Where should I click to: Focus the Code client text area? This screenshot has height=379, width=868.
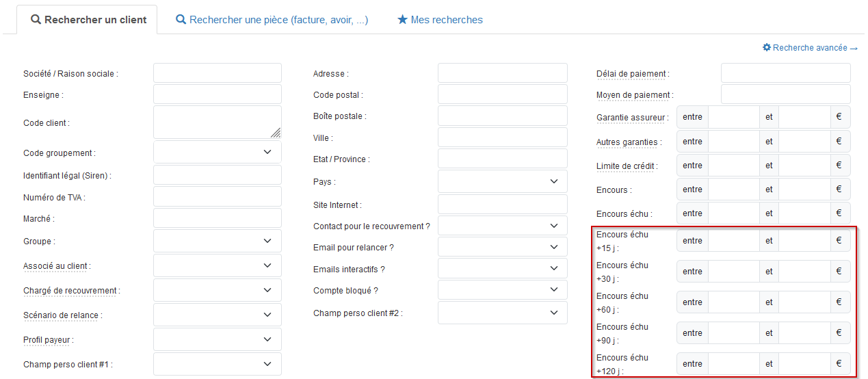(217, 122)
